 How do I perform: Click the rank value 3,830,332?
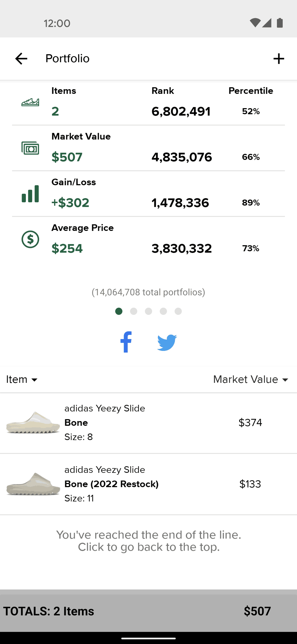(182, 248)
